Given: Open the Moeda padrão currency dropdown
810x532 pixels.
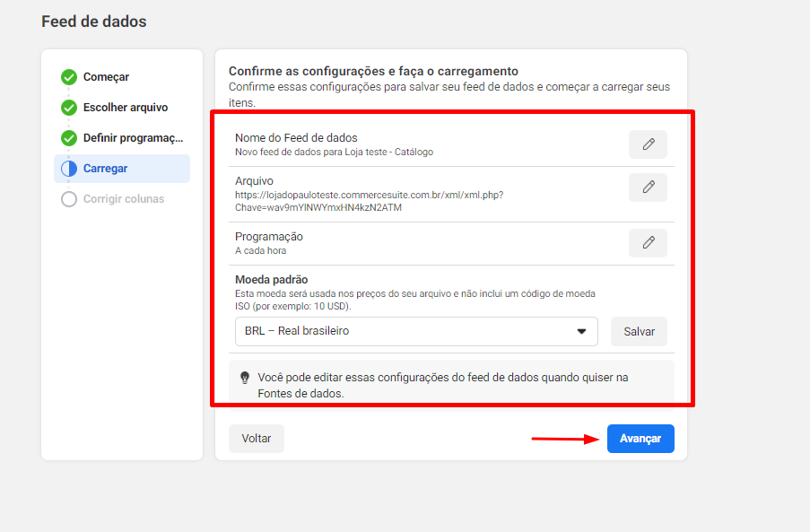Looking at the screenshot, I should click(416, 331).
